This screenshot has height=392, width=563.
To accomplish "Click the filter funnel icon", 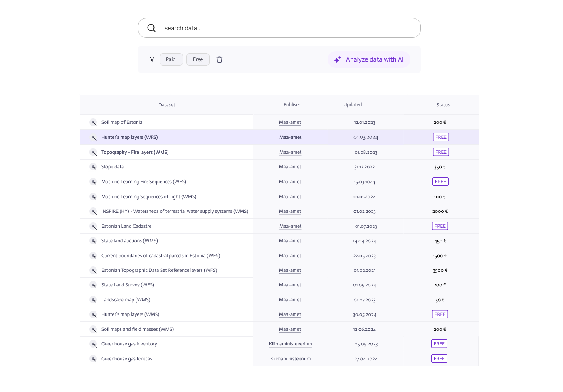I will tap(152, 59).
